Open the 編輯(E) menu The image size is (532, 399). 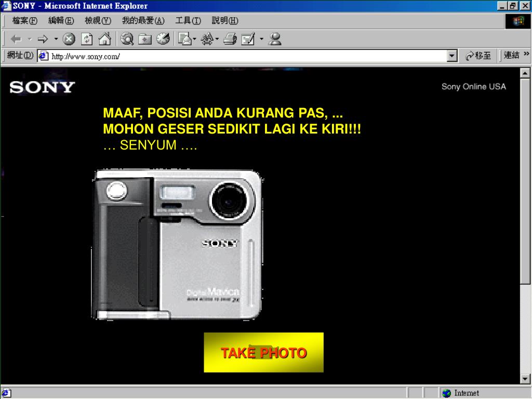tap(61, 21)
